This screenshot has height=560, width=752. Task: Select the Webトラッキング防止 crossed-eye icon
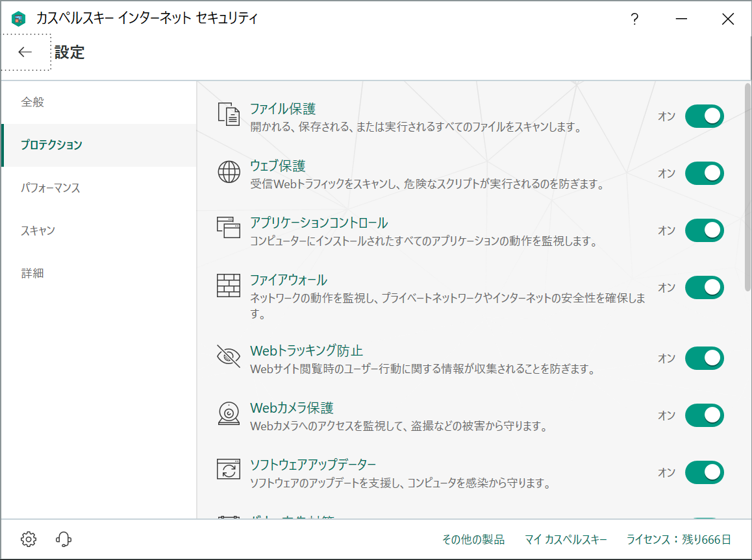228,354
